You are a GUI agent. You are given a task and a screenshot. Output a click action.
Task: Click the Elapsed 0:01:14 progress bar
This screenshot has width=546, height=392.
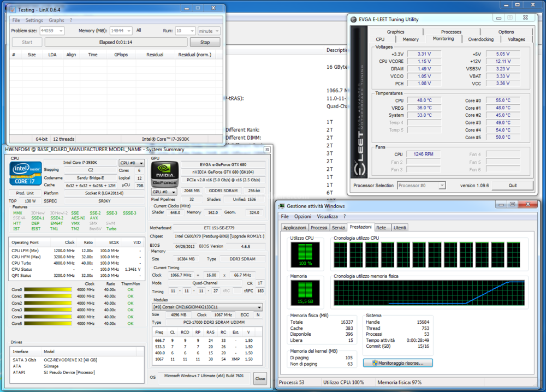coord(116,42)
